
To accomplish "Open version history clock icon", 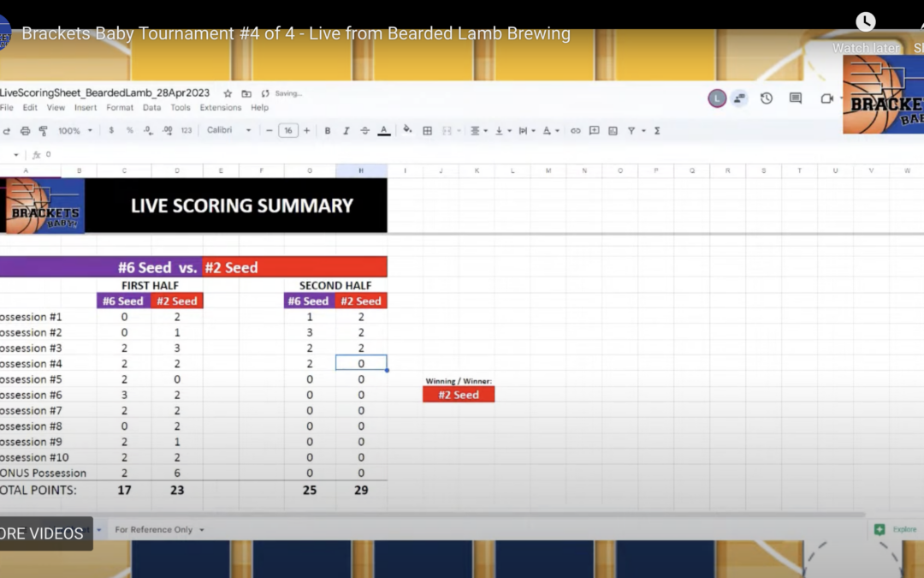I will [767, 98].
